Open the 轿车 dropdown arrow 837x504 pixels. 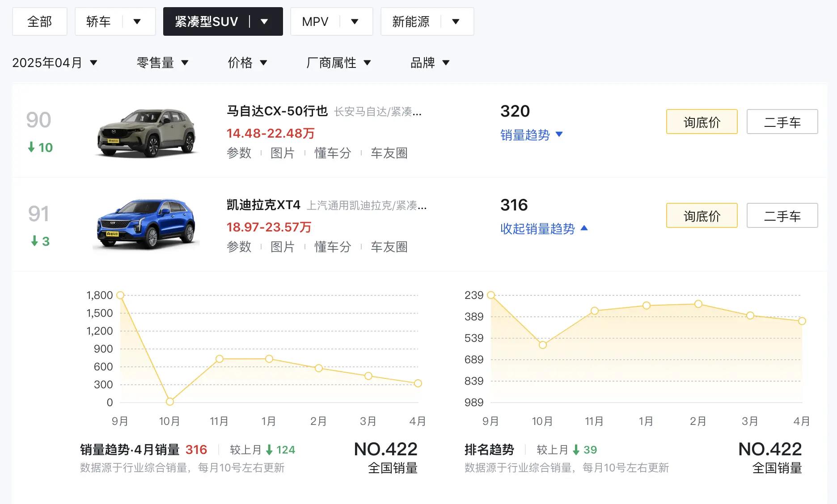[x=137, y=21]
